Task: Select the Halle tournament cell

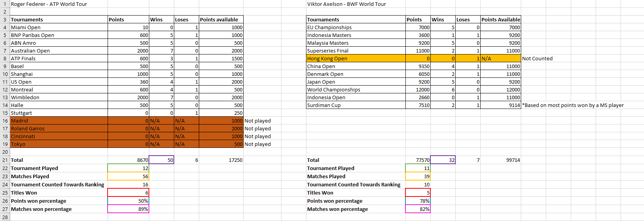Action: click(x=59, y=105)
